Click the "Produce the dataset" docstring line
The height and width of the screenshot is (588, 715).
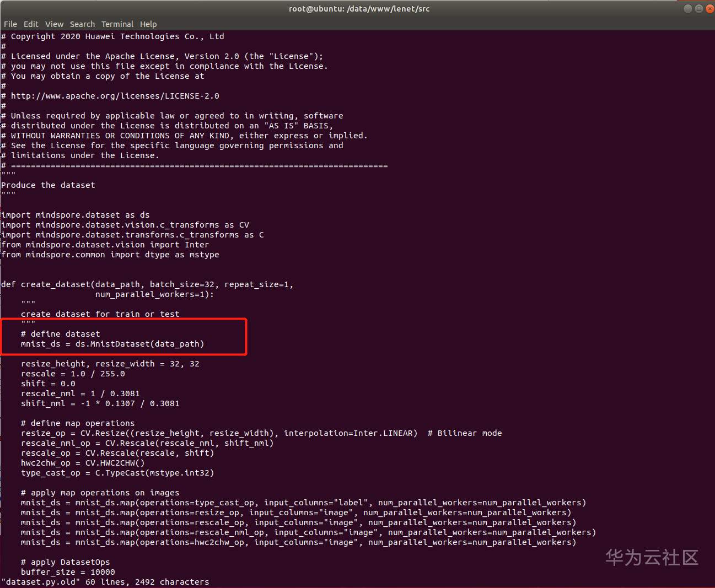click(x=48, y=185)
